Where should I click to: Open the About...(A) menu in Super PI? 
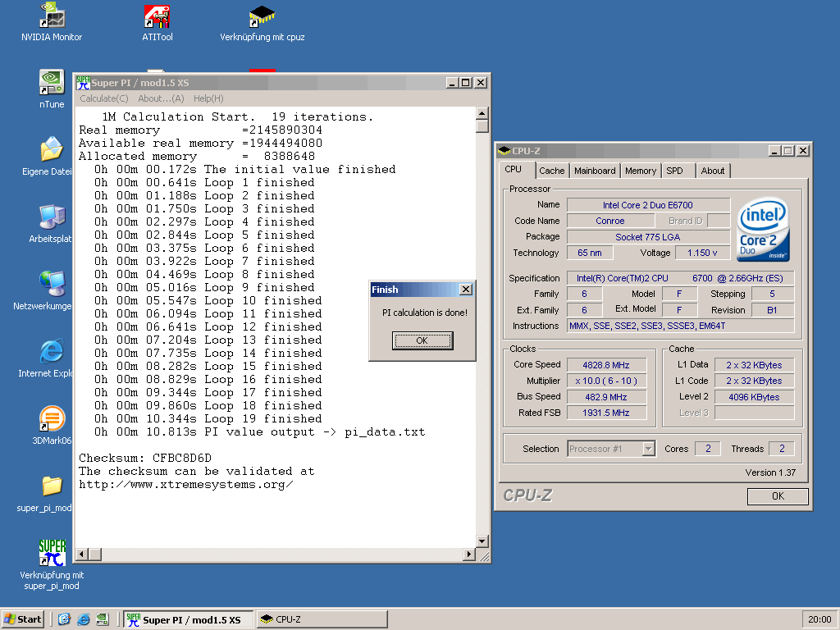click(x=161, y=98)
